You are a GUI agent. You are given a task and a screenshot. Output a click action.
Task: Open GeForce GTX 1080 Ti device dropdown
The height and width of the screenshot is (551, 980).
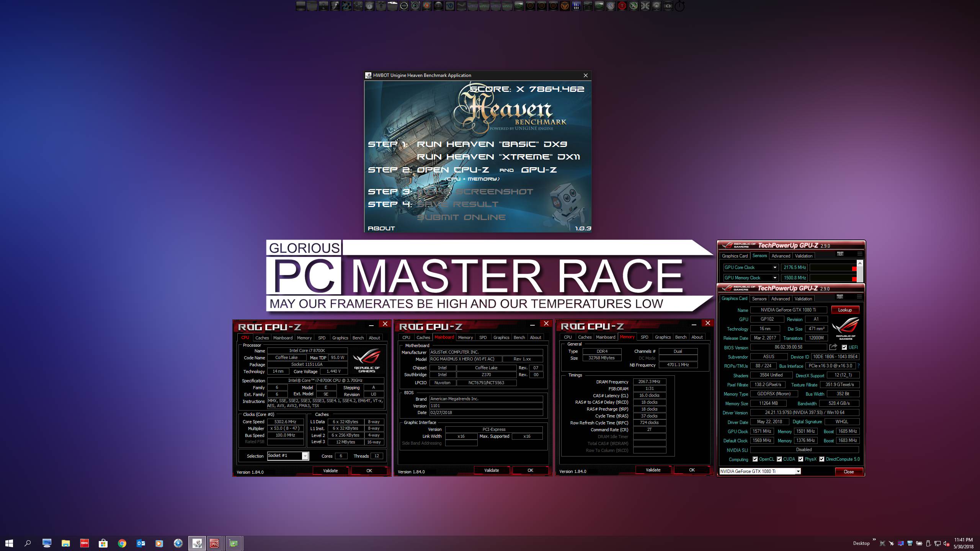coord(798,471)
